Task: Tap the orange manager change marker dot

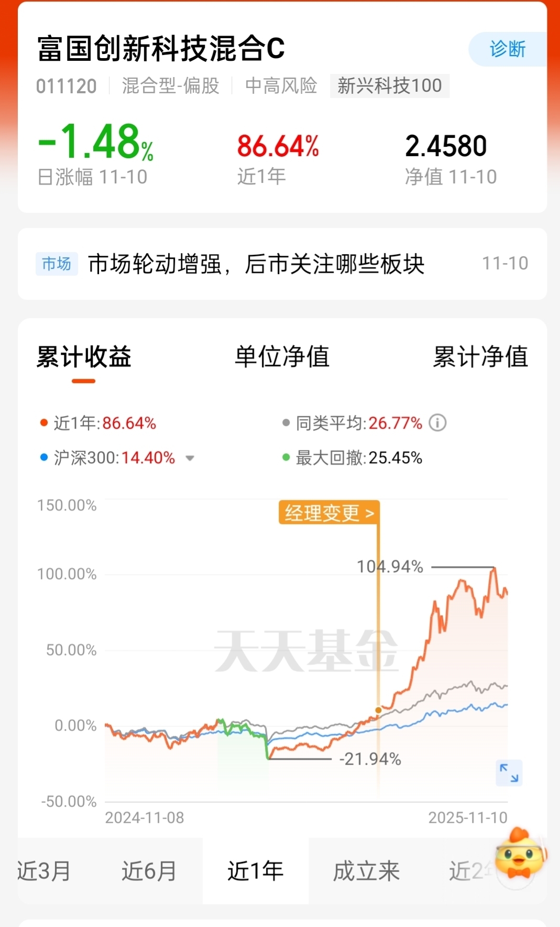Action: click(378, 710)
